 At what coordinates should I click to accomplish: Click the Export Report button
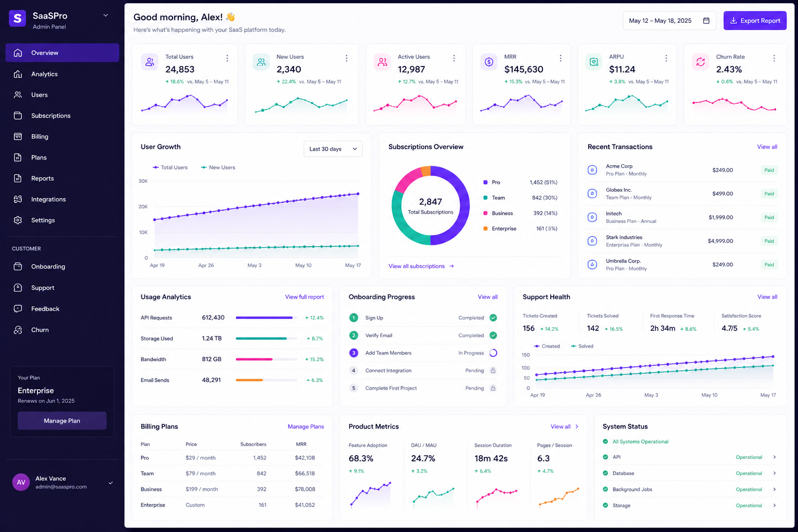pyautogui.click(x=755, y=21)
